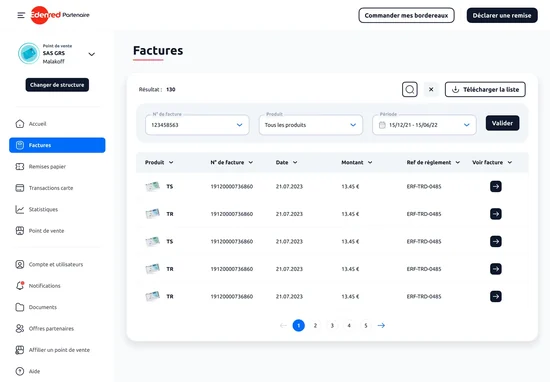Open invoice from second row TR arrow
The width and height of the screenshot is (550, 382).
coord(496,214)
